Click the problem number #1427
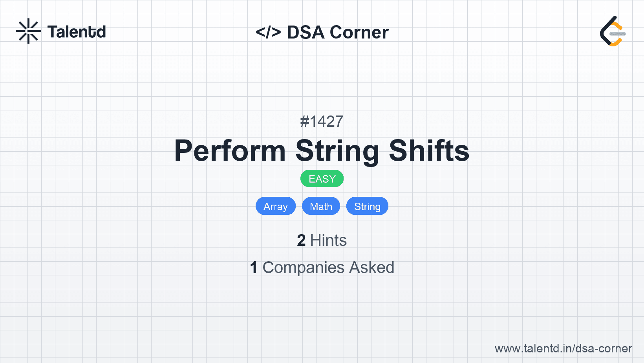The width and height of the screenshot is (644, 363). [x=322, y=121]
